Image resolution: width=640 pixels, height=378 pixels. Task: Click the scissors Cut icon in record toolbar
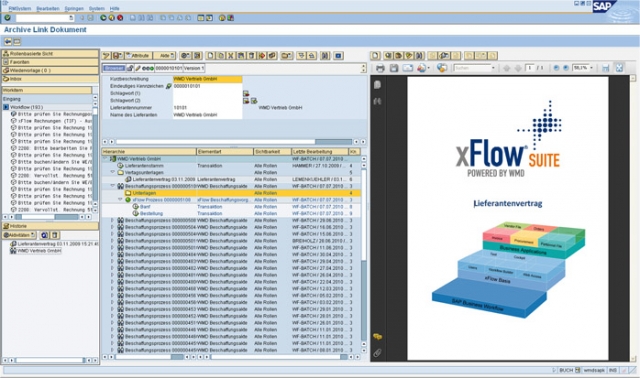pos(231,56)
